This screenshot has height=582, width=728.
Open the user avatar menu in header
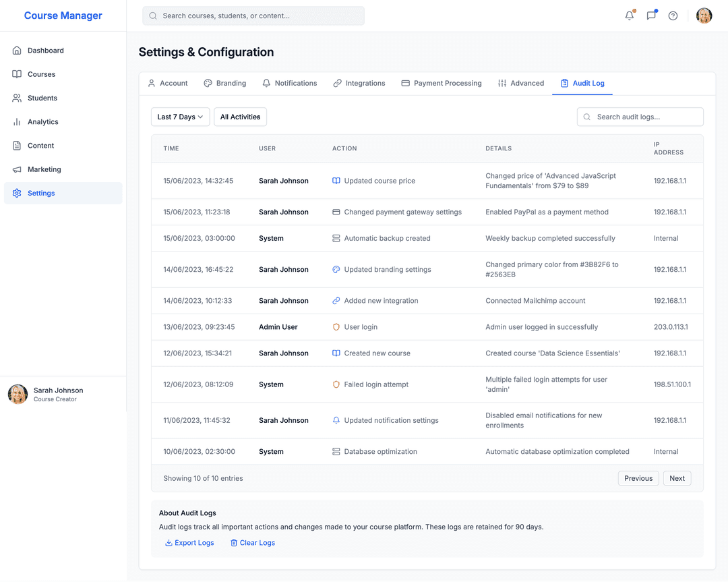click(x=704, y=16)
